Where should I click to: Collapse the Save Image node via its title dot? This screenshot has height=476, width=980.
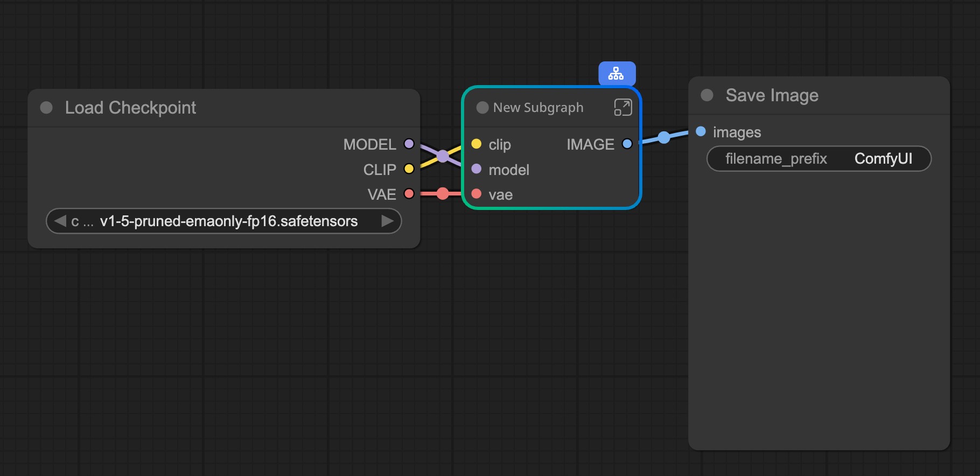point(707,95)
